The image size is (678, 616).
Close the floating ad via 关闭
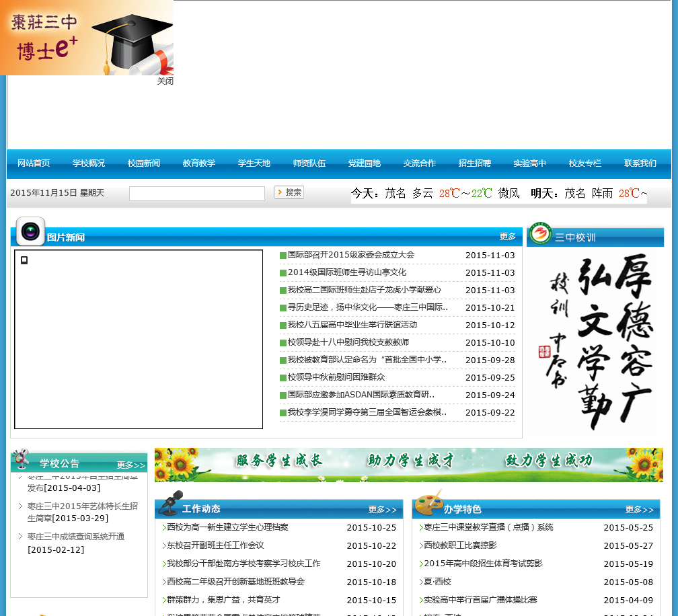point(165,81)
